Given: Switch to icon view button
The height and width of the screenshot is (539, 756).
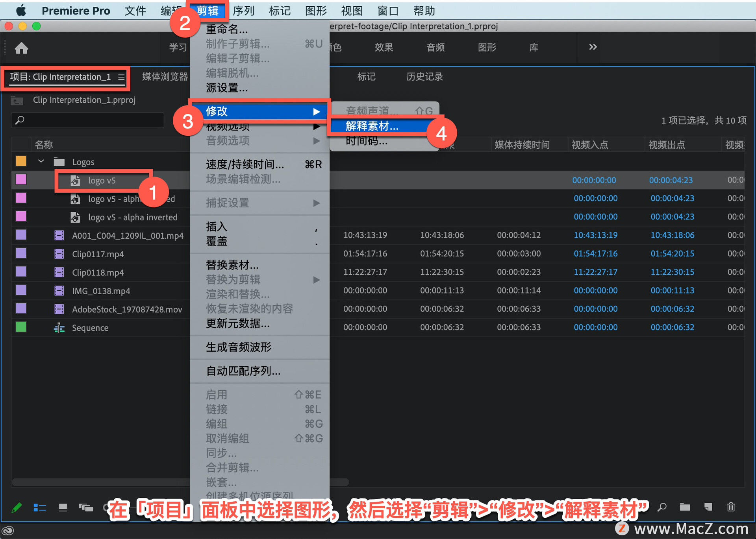Looking at the screenshot, I should [x=63, y=508].
